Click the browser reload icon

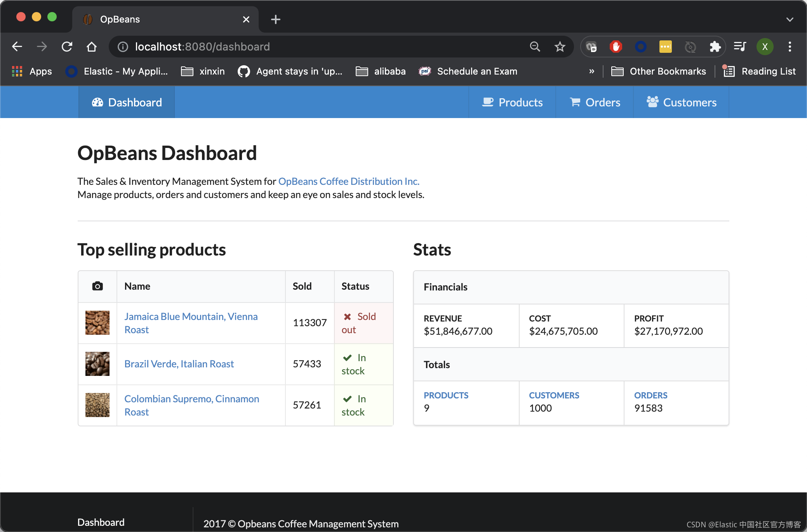click(67, 47)
